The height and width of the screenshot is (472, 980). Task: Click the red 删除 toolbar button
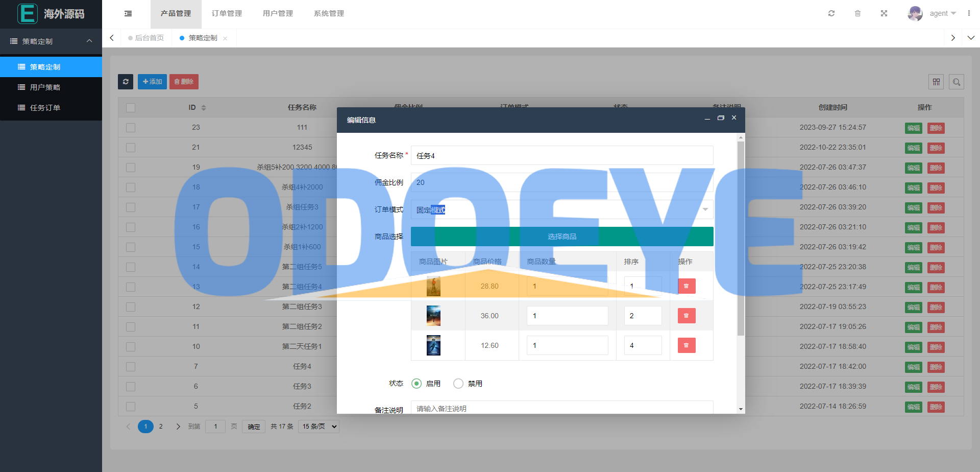pyautogui.click(x=184, y=82)
